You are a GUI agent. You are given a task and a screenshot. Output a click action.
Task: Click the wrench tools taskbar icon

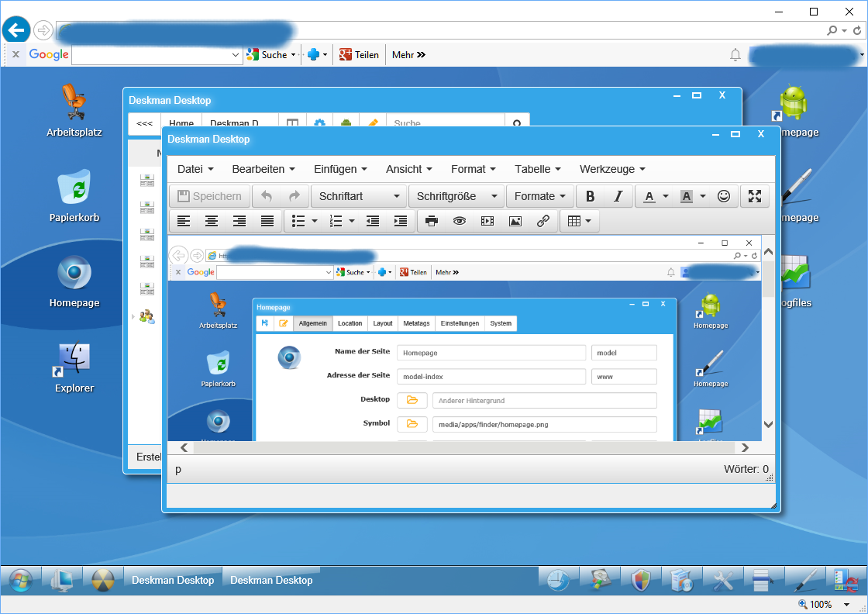(724, 580)
